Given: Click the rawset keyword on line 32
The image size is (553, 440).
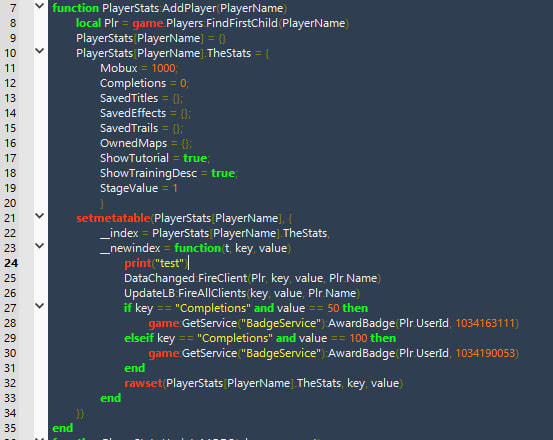Looking at the screenshot, I should pos(143,383).
